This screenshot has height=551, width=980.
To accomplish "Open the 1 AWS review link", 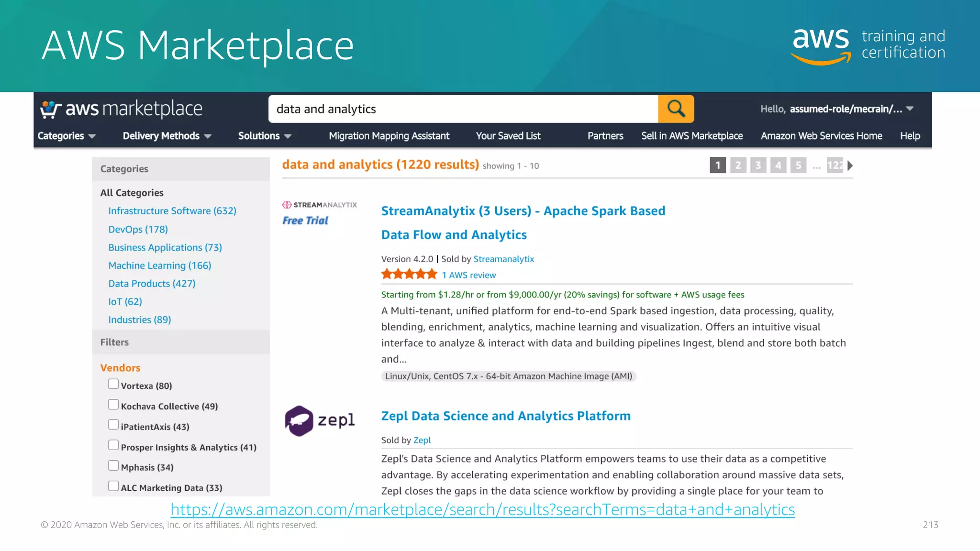I will pyautogui.click(x=468, y=275).
